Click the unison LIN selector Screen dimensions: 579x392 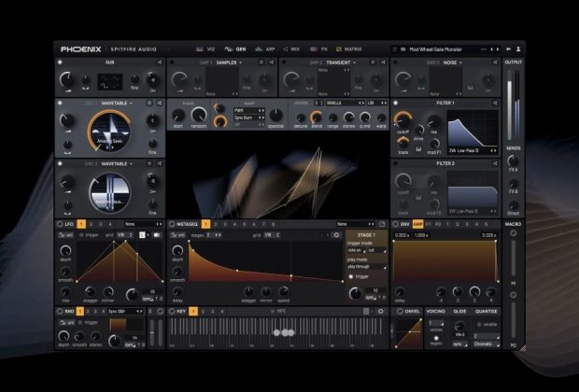coord(377,103)
